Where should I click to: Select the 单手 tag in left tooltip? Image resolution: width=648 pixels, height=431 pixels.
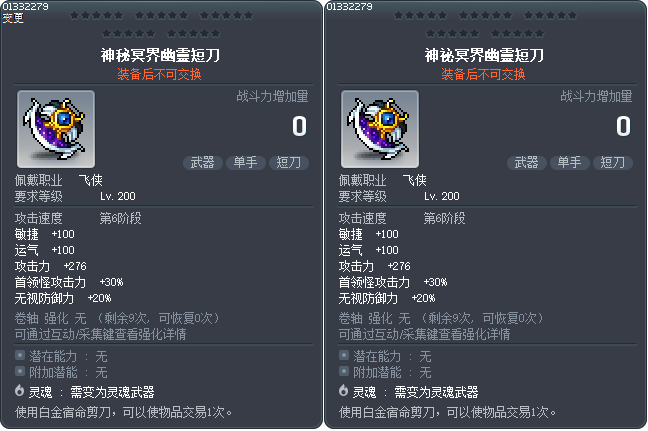(245, 162)
